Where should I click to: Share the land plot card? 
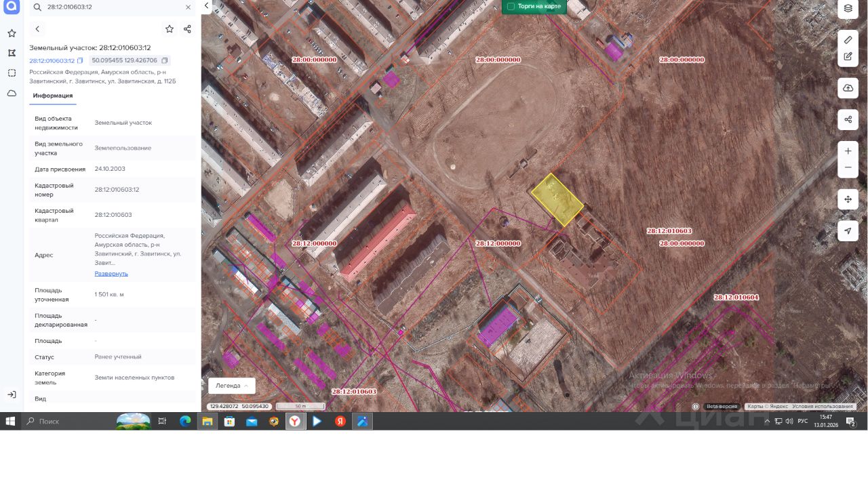point(187,29)
